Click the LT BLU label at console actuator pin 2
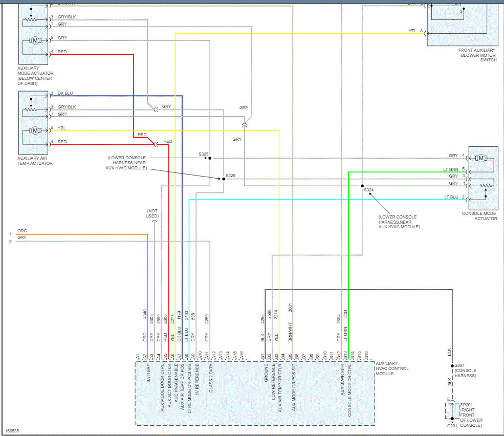Screen dimensions: 504x436 click(451, 197)
